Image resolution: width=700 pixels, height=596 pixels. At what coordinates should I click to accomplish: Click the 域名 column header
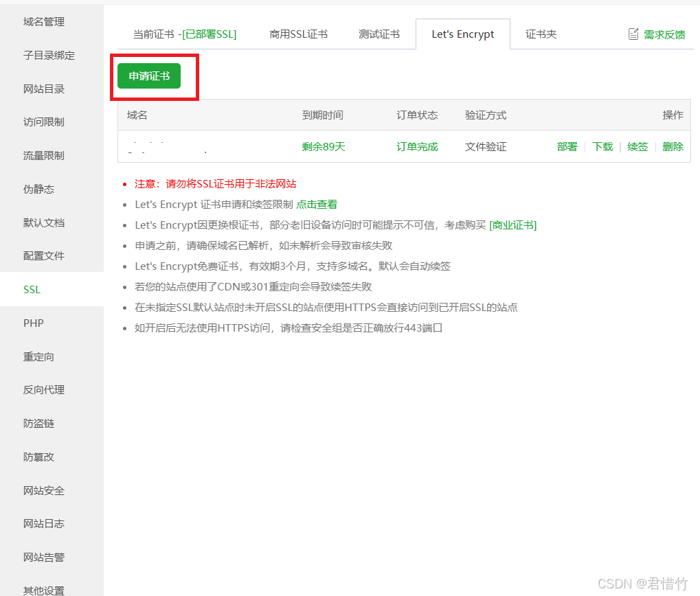137,115
